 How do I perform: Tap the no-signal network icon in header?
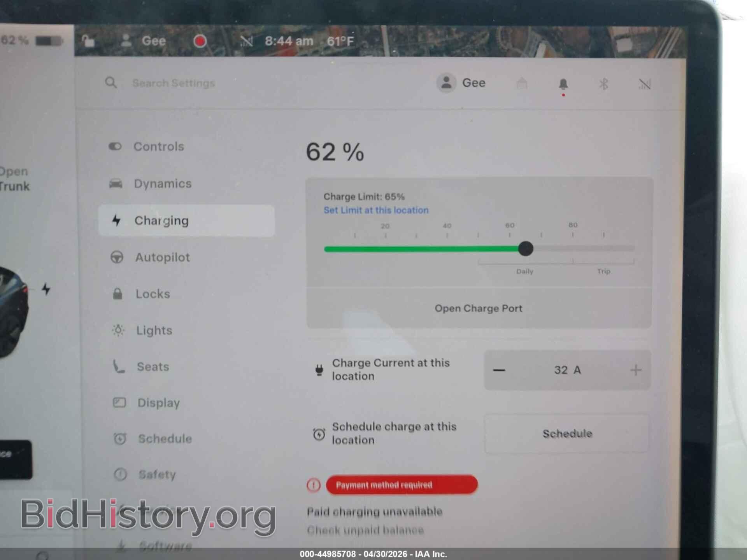point(644,84)
